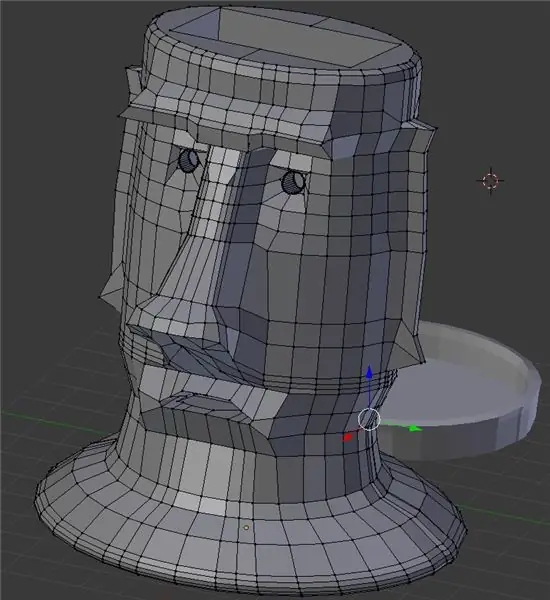Select the head model's left-side eye sphere
Screen dimensions: 550x600
click(x=189, y=161)
